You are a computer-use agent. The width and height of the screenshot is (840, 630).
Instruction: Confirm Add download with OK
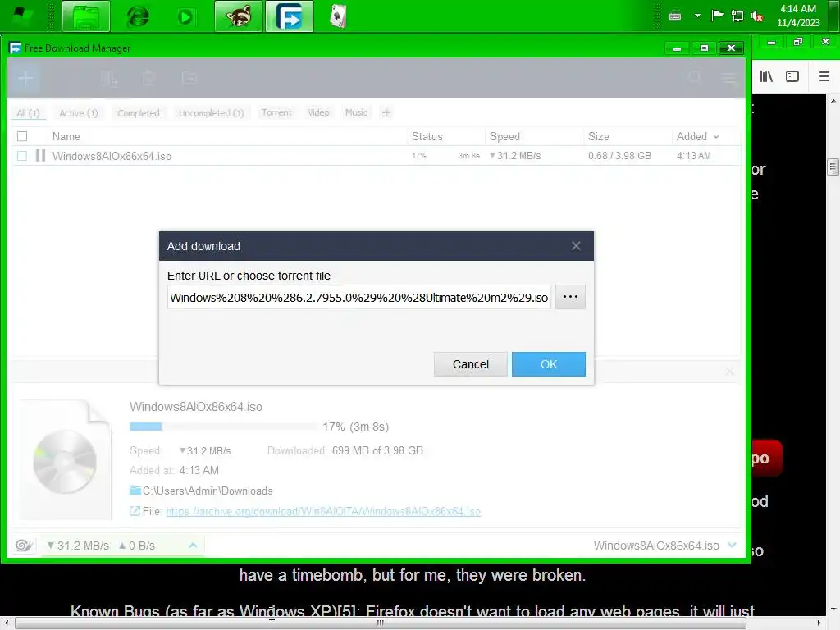pyautogui.click(x=549, y=364)
